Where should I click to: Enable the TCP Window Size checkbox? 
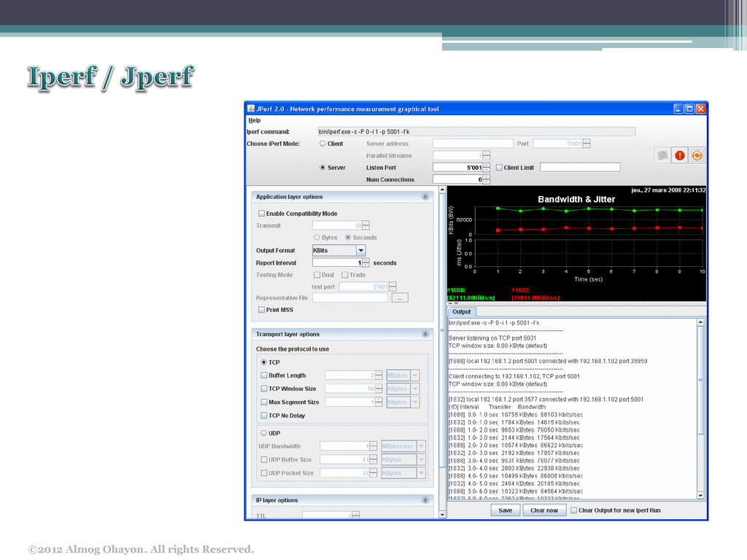pos(264,389)
